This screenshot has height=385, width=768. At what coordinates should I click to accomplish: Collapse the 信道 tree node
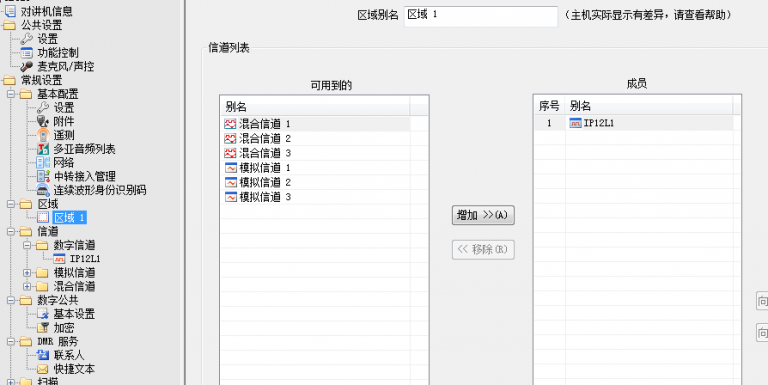click(x=11, y=231)
